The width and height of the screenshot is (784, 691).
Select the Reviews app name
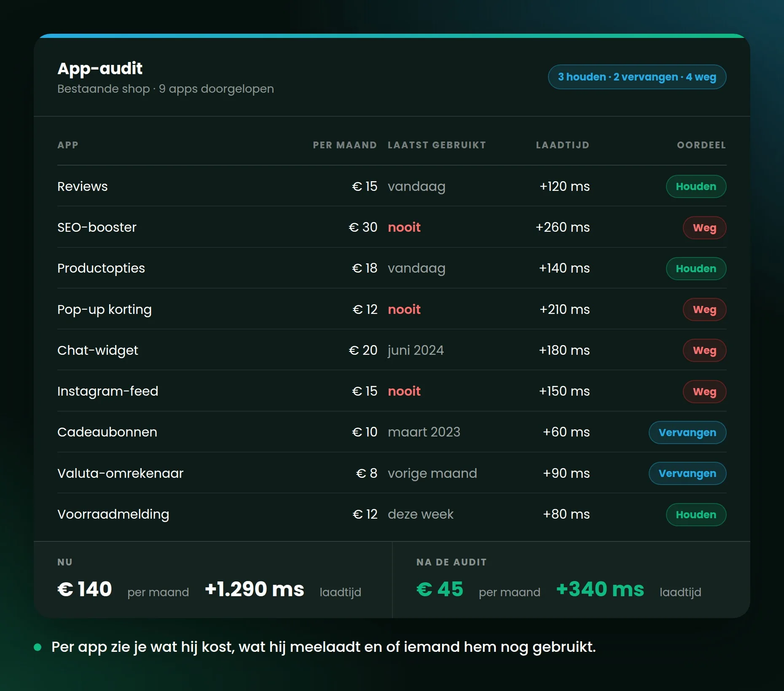coord(83,186)
